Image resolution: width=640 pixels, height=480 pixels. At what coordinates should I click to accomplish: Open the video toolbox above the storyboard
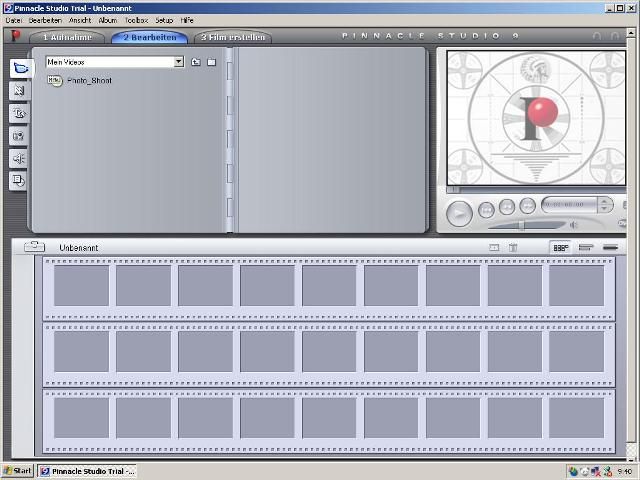pyautogui.click(x=35, y=247)
